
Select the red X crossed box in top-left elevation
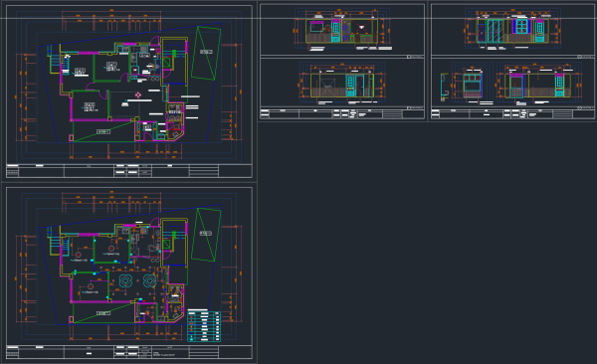[x=361, y=27]
